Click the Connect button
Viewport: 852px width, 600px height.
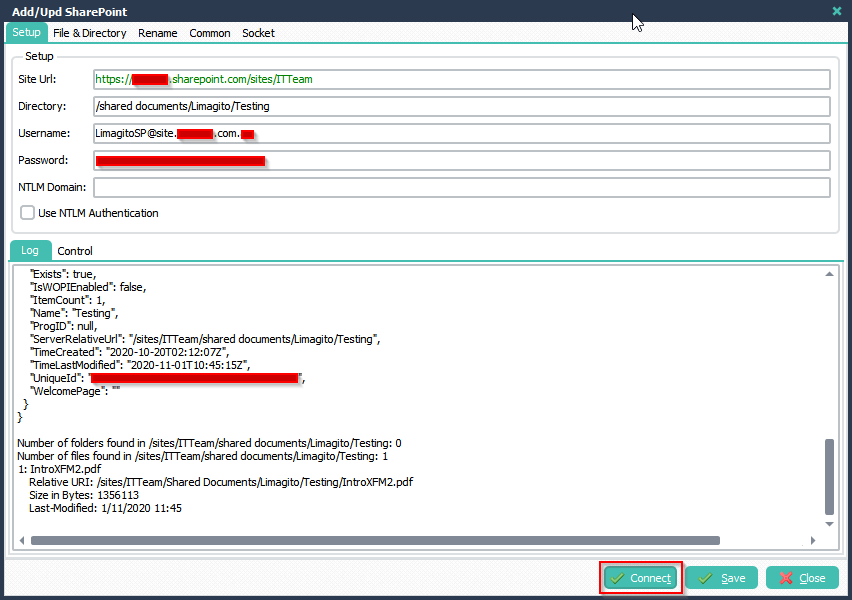[x=641, y=578]
